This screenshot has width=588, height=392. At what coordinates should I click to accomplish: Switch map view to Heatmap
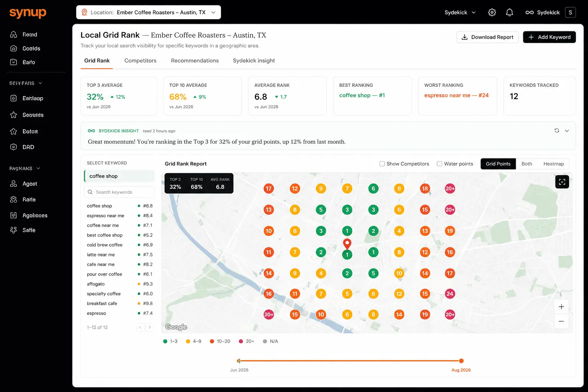click(554, 164)
